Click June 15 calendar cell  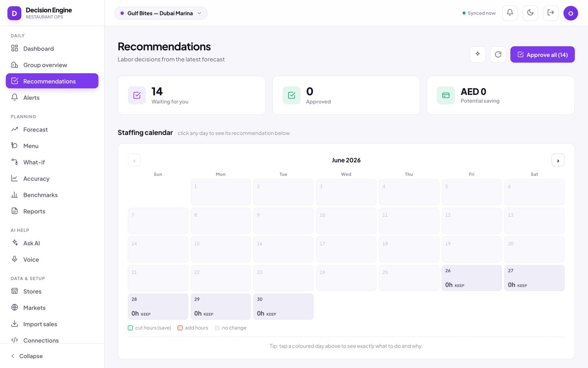[x=220, y=249]
